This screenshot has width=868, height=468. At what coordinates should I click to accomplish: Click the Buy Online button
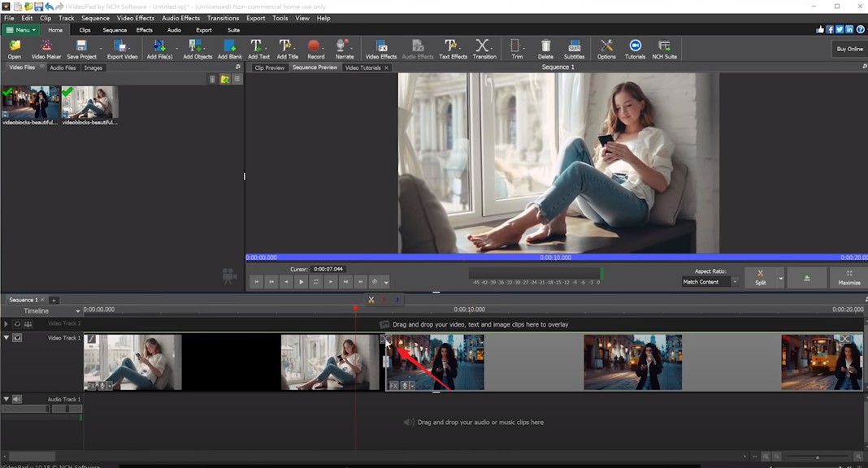tap(849, 49)
